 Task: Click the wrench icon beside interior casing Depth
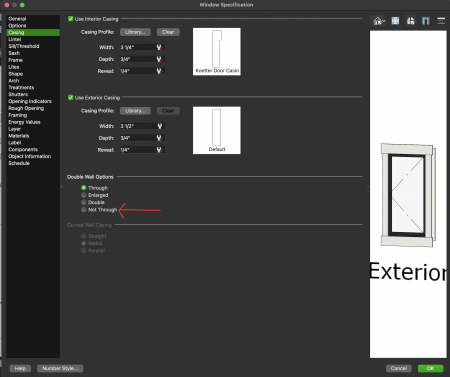coord(160,59)
